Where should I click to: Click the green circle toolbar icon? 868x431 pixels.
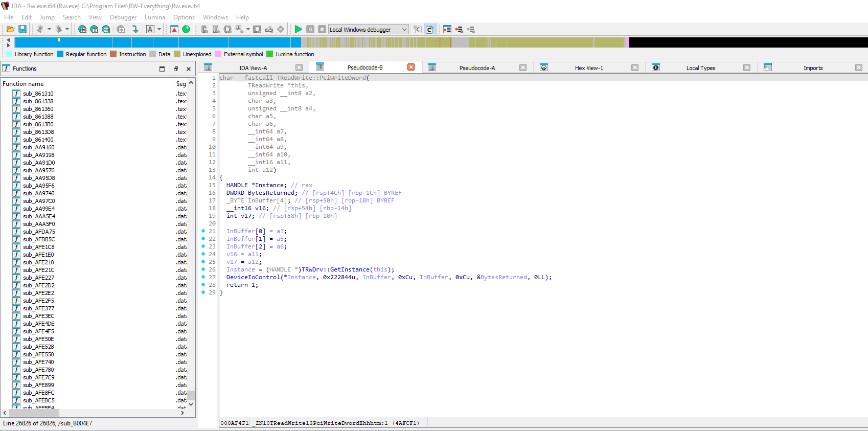point(186,29)
